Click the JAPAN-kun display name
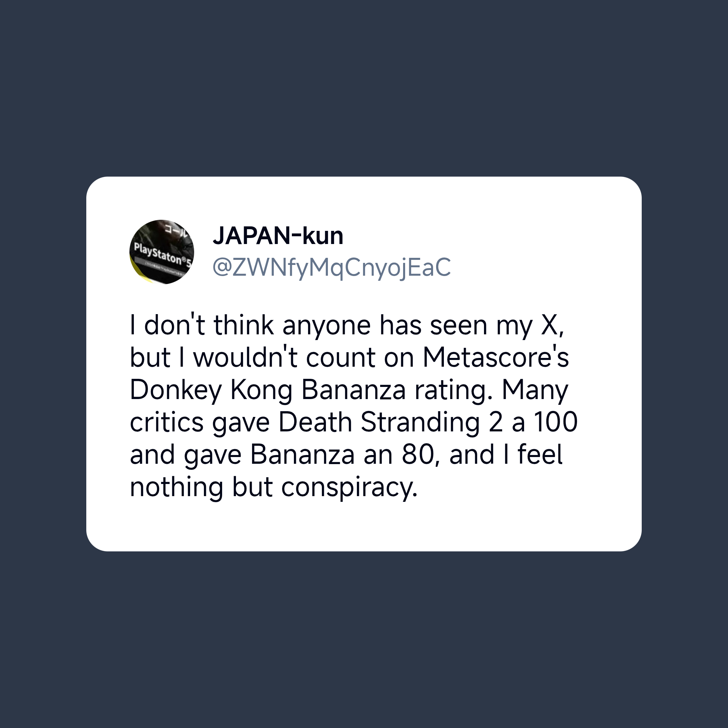The image size is (728, 728). 278,236
